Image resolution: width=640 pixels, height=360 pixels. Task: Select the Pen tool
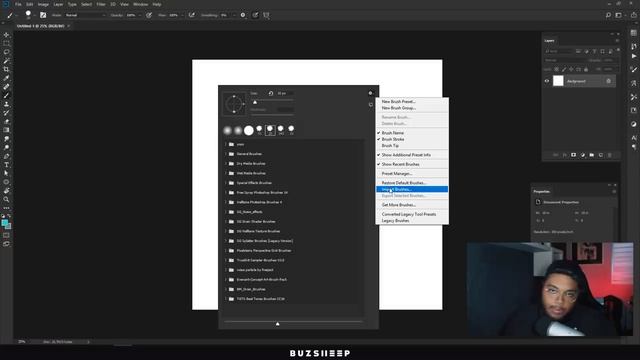[6, 156]
